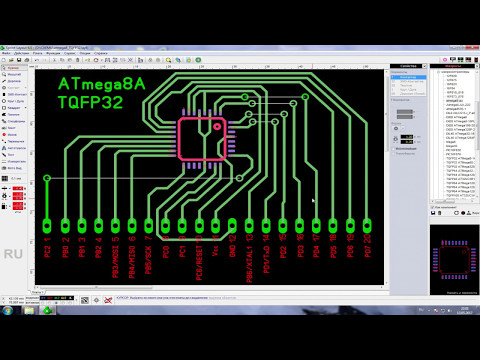Click the New file icon in toolbar

tap(4, 60)
